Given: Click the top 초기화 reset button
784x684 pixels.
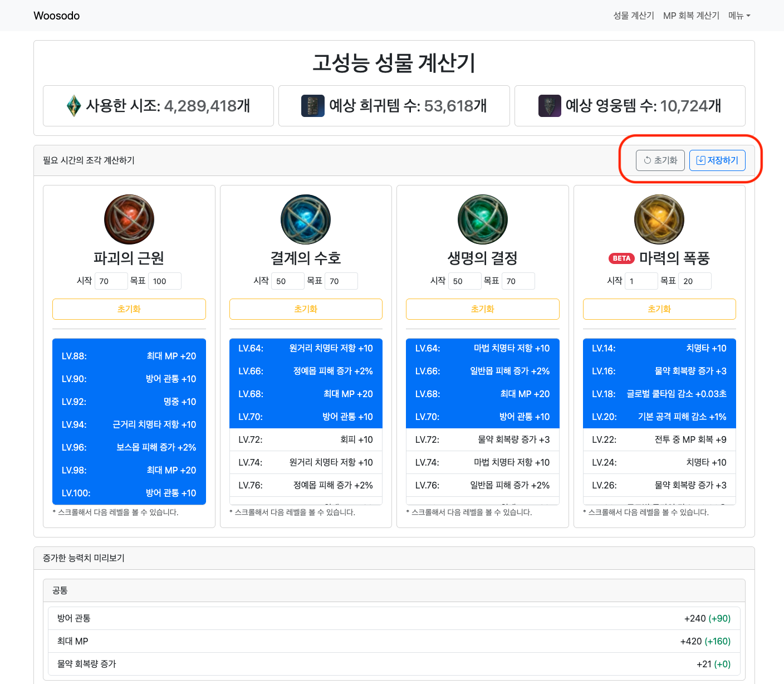Looking at the screenshot, I should 660,160.
